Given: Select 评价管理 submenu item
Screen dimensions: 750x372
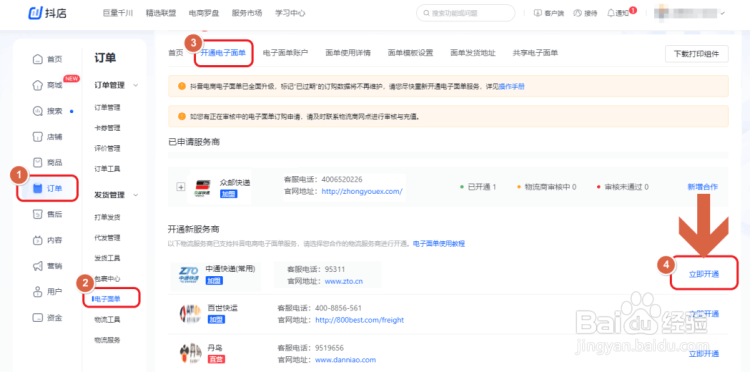Looking at the screenshot, I should [x=108, y=149].
